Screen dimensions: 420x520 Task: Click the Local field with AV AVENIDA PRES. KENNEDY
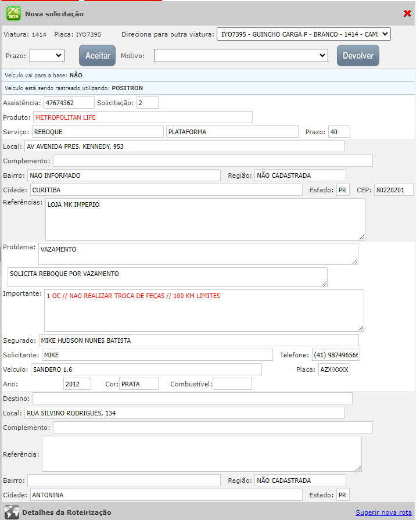tap(184, 146)
